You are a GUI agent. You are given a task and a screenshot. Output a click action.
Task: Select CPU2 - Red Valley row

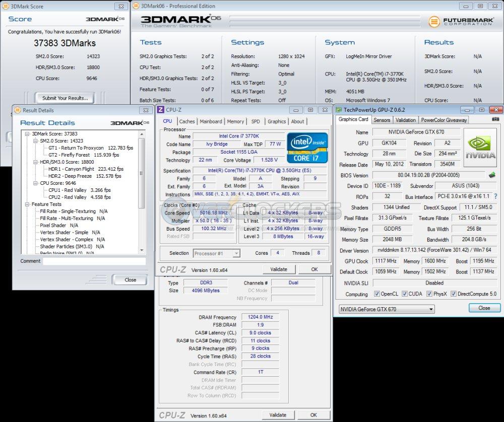pos(80,197)
